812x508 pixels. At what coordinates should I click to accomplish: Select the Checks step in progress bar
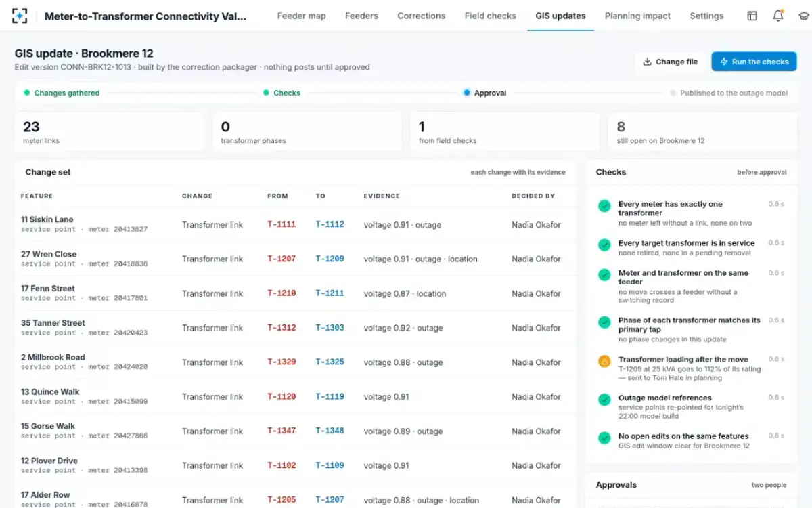coord(282,93)
